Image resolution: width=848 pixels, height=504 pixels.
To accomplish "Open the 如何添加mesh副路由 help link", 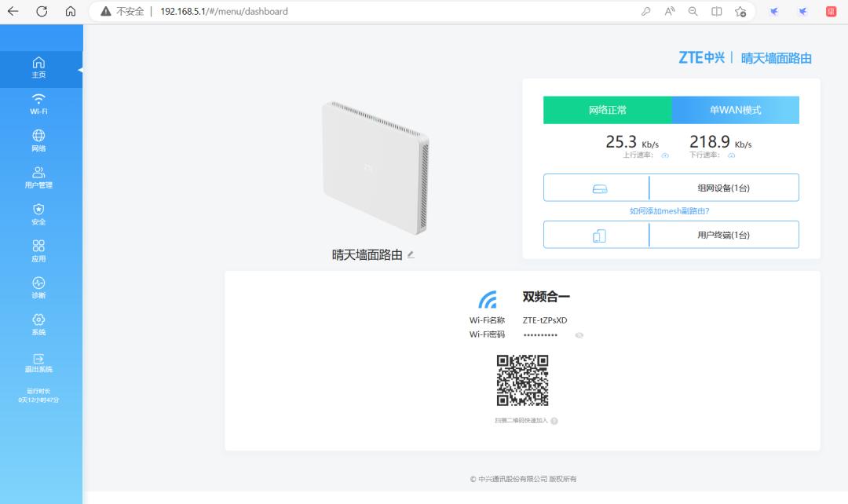I will tap(671, 210).
